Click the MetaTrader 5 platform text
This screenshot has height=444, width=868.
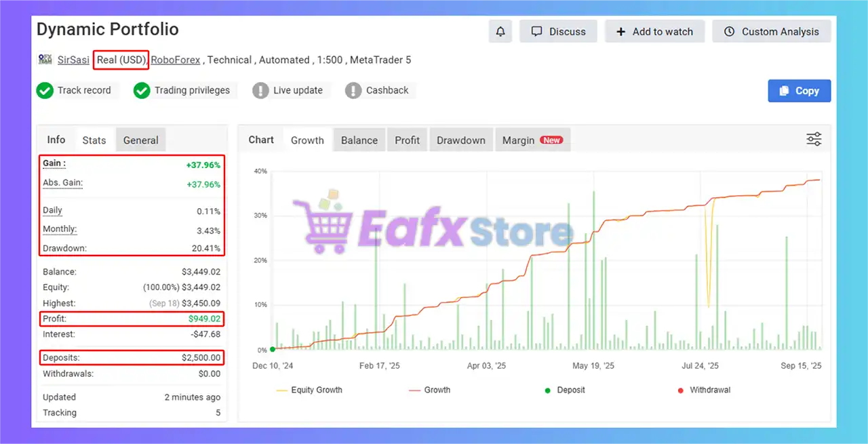point(380,60)
